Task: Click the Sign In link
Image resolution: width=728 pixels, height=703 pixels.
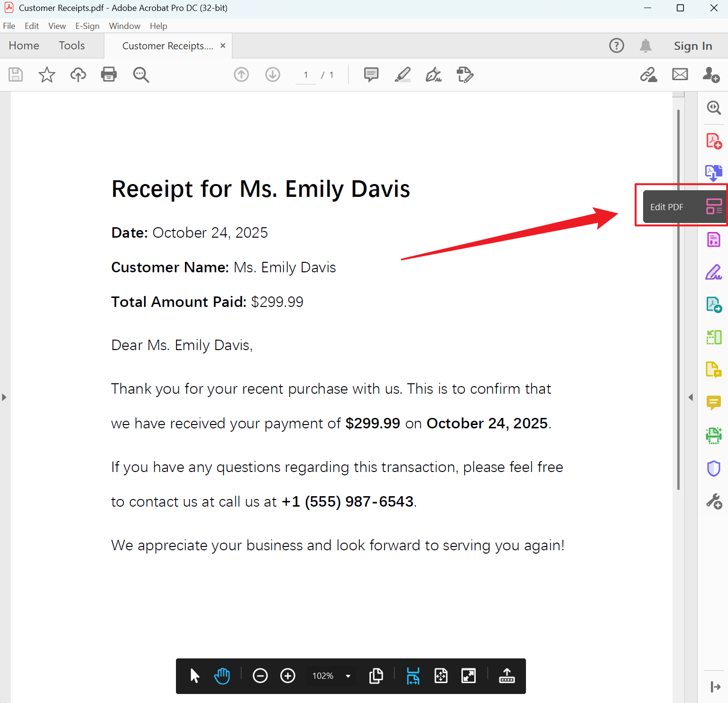Action: coord(692,46)
